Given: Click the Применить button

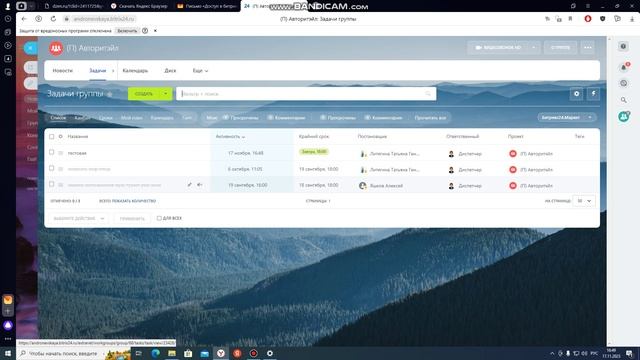Looking at the screenshot, I should 132,218.
